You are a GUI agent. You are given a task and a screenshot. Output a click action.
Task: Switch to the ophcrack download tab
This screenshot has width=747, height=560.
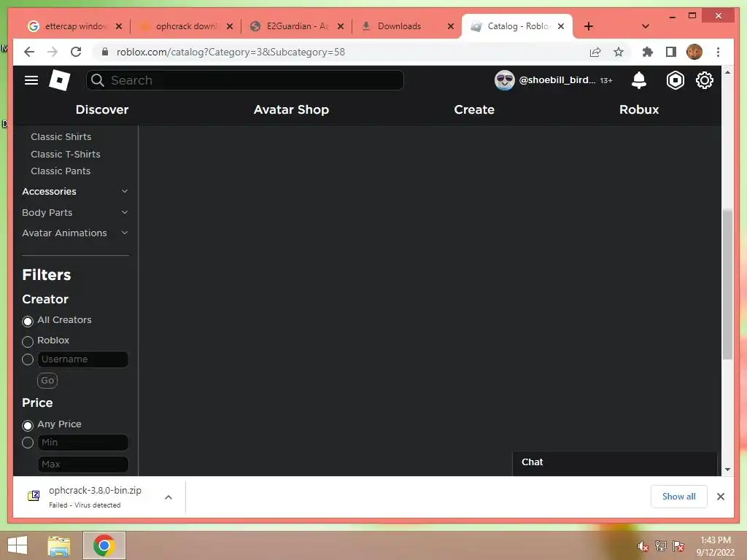tap(185, 26)
